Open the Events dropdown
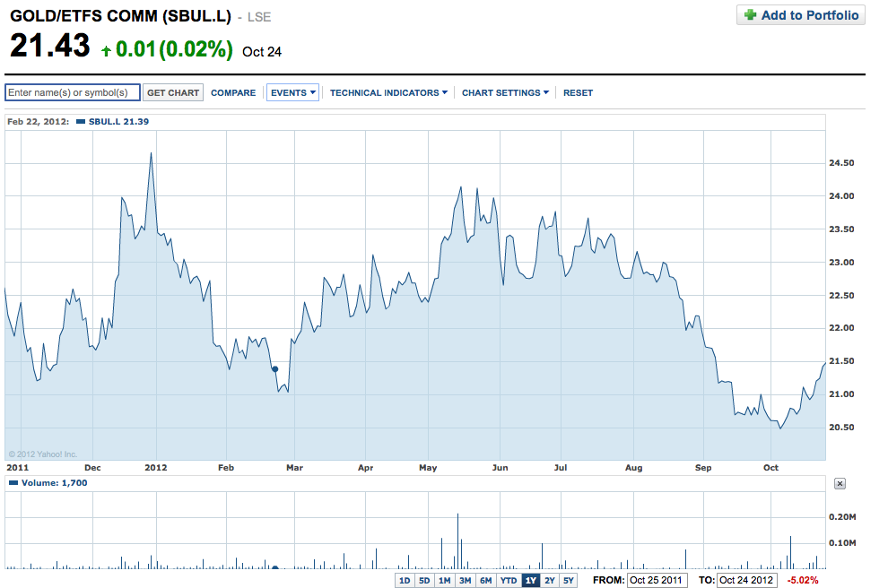Image resolution: width=888 pixels, height=588 pixels. click(x=292, y=93)
